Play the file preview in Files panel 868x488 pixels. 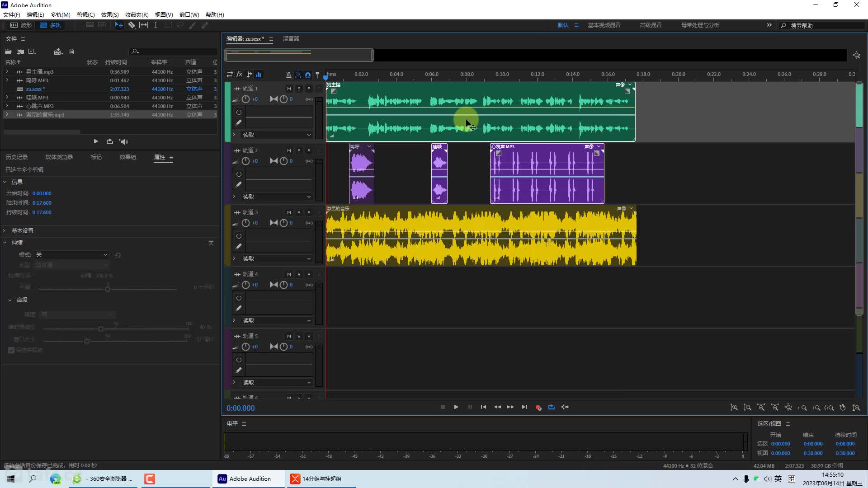click(96, 141)
